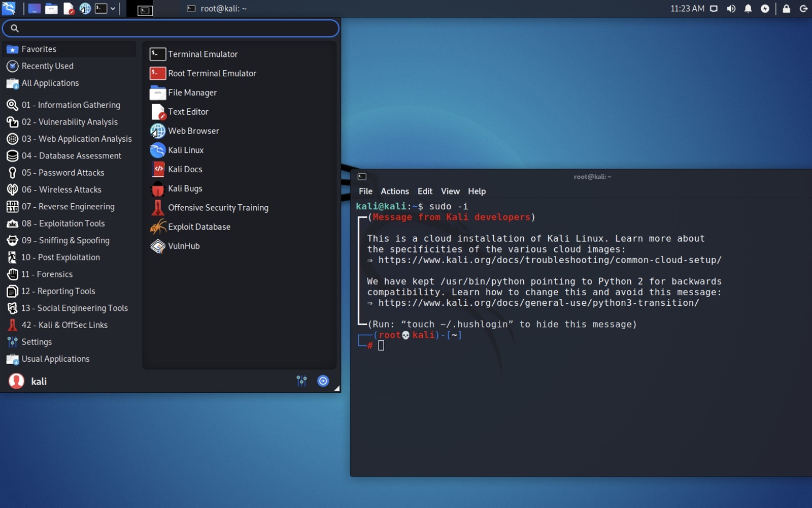Open the Edit menu in terminal
Viewport: 812px width, 508px height.
(x=425, y=192)
